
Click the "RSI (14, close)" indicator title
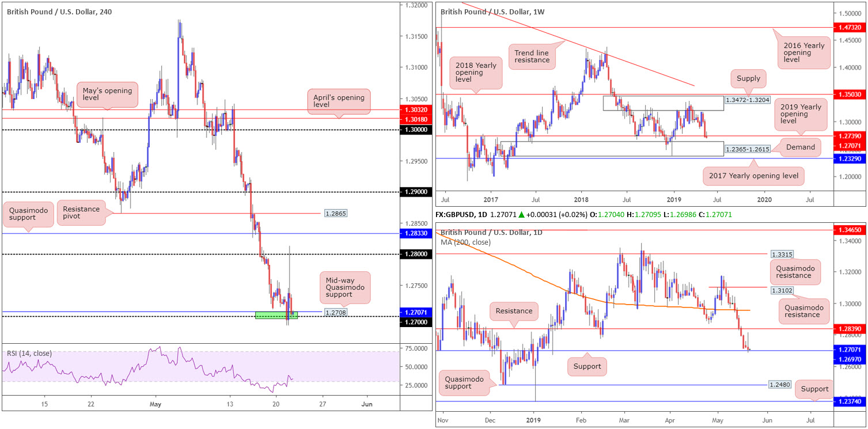point(29,354)
